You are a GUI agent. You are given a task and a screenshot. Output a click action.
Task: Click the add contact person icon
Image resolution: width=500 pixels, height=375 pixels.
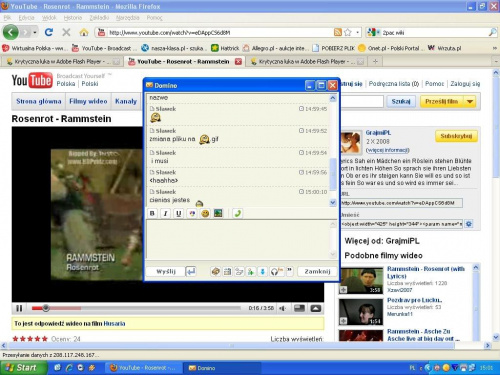tap(251, 272)
